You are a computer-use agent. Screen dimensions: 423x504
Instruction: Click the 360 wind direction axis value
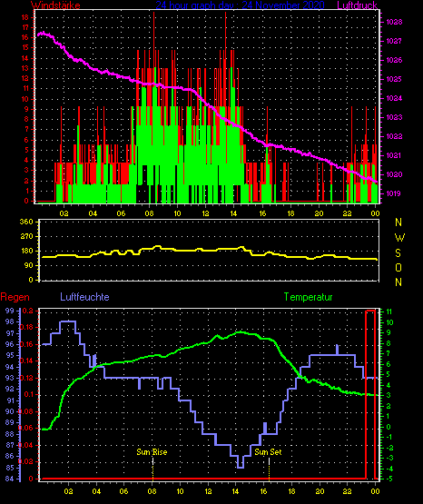[x=26, y=222]
